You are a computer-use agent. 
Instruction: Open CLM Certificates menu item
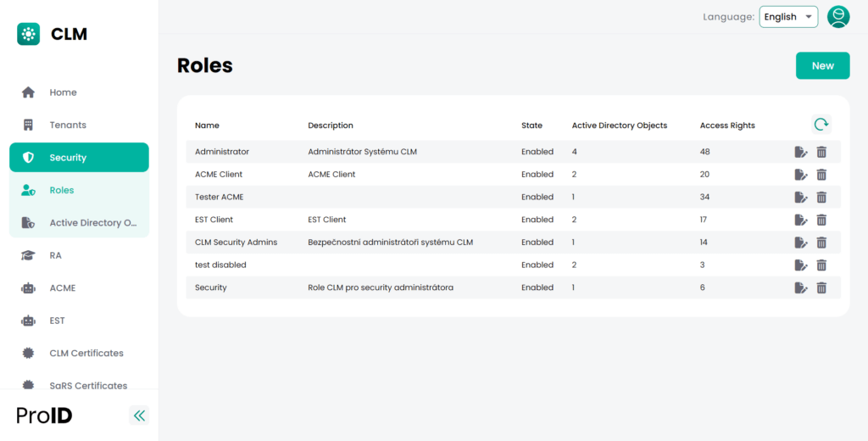[x=79, y=353]
